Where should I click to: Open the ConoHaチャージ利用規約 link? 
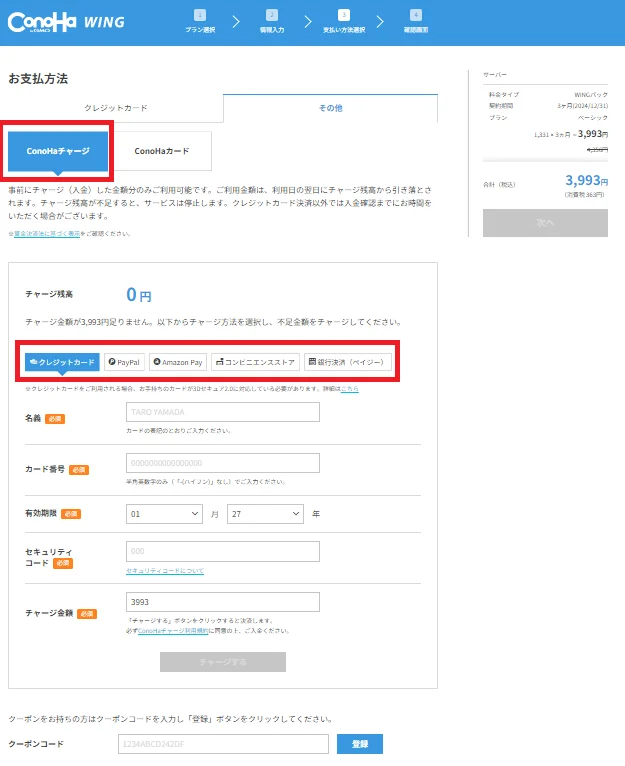[173, 631]
